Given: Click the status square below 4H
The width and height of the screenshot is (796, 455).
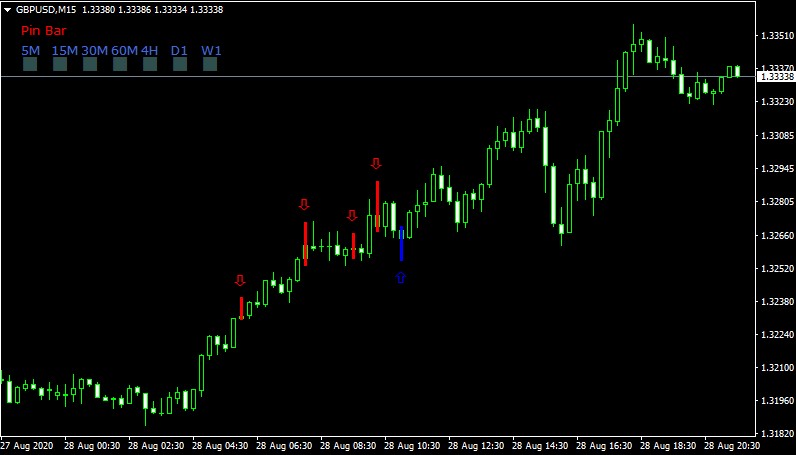Looking at the screenshot, I should click(150, 65).
